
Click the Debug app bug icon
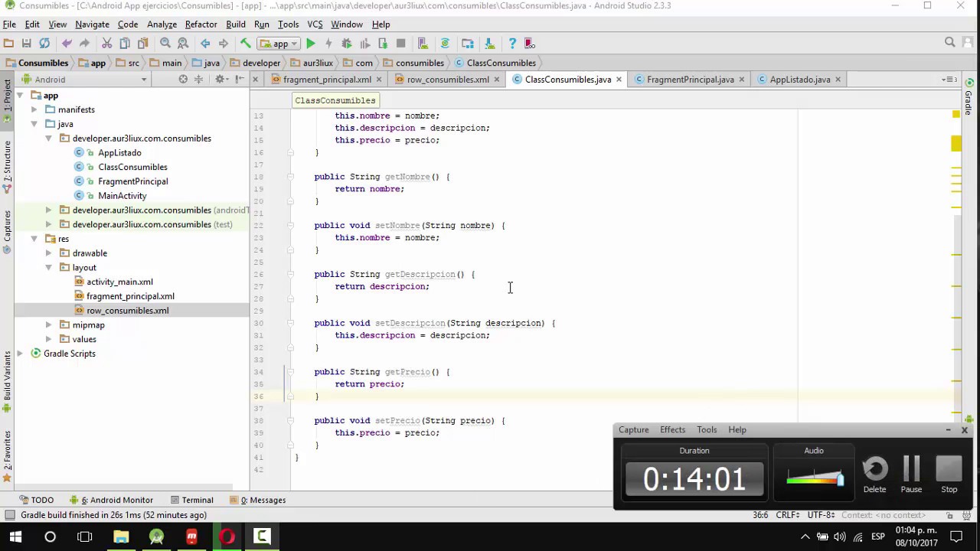(x=346, y=44)
